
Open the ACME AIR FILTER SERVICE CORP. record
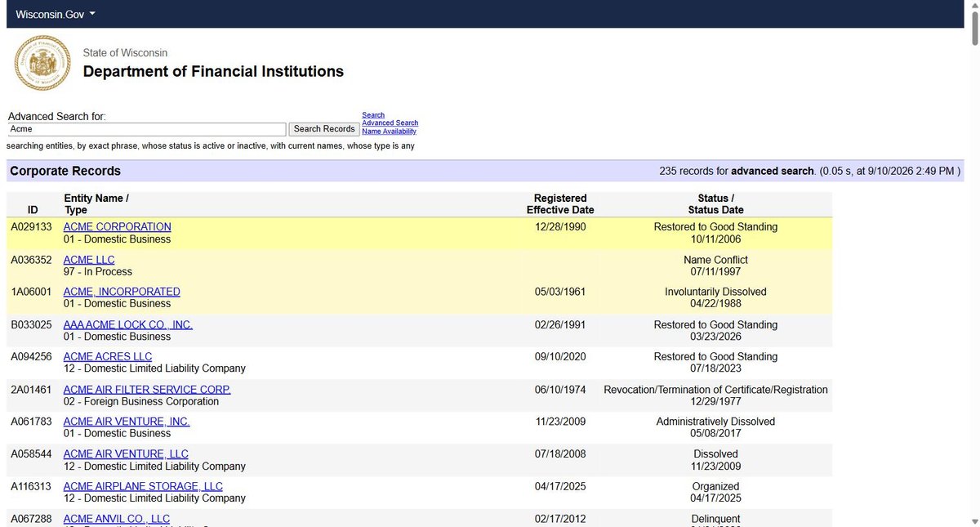point(147,390)
